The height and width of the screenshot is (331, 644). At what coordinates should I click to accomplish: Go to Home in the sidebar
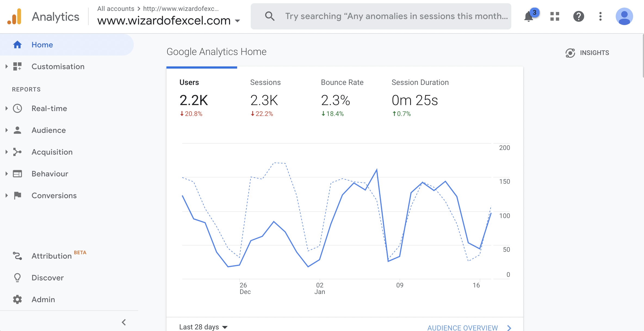(67, 45)
